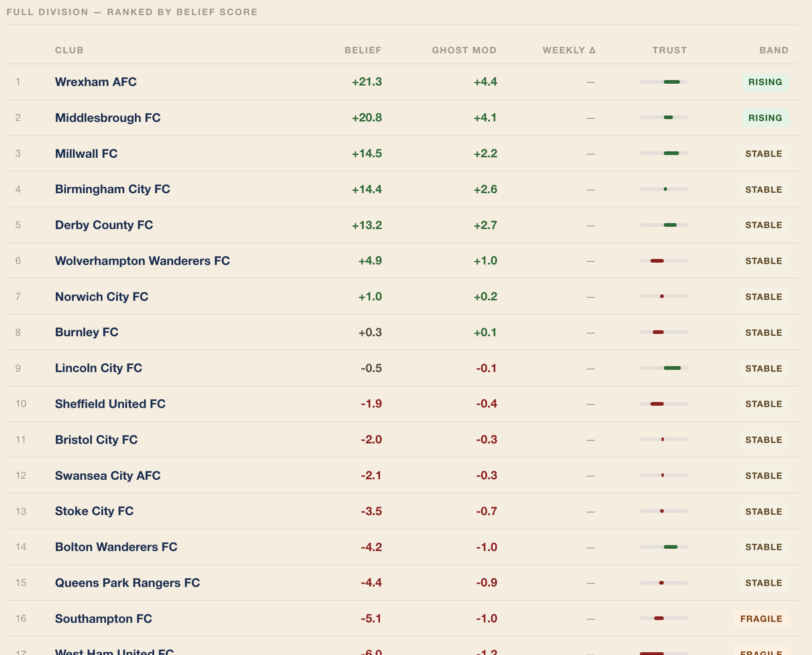Click Wolverhampton's belief score +4.9

point(370,261)
